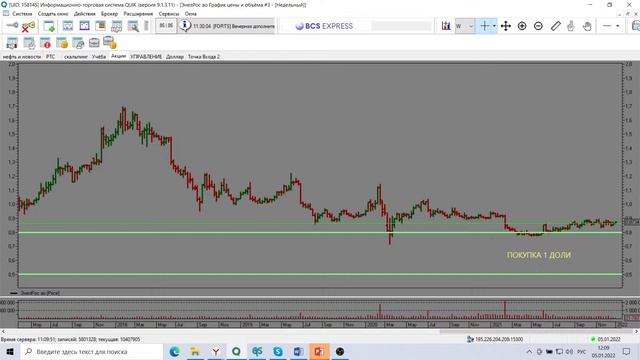Open Microsoft Edge from the taskbar
640x360 pixels.
click(175, 351)
